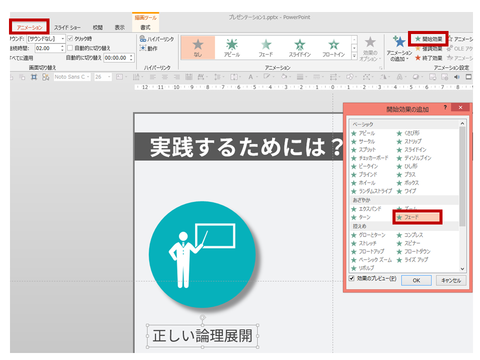Click the 開始効果 entrance effect button

(x=428, y=39)
